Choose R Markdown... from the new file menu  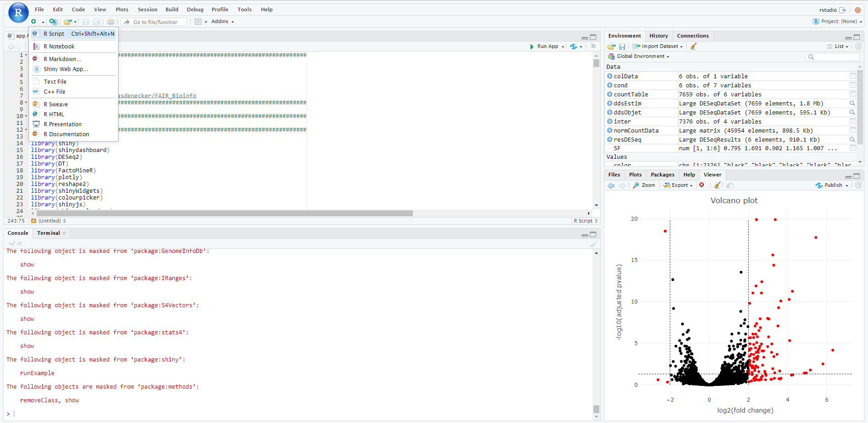[x=73, y=59]
